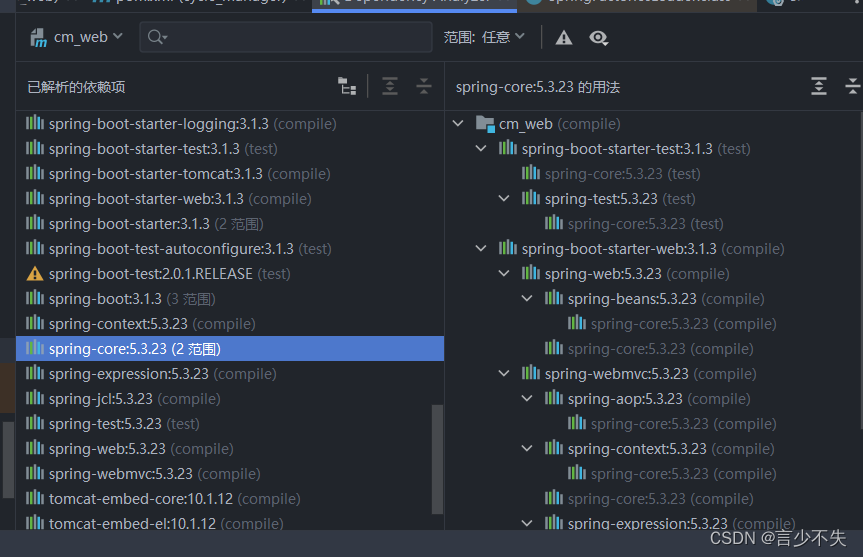This screenshot has height=557, width=863.
Task: Click library icon of spring-aop:5.3.23 node
Action: [554, 397]
